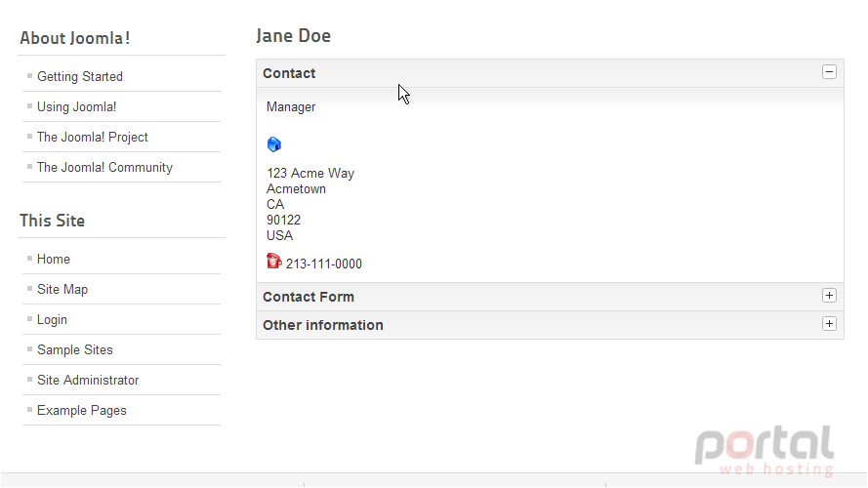Viewport: 868px width, 488px height.
Task: Collapse the Contact section with minus icon
Action: tap(829, 72)
